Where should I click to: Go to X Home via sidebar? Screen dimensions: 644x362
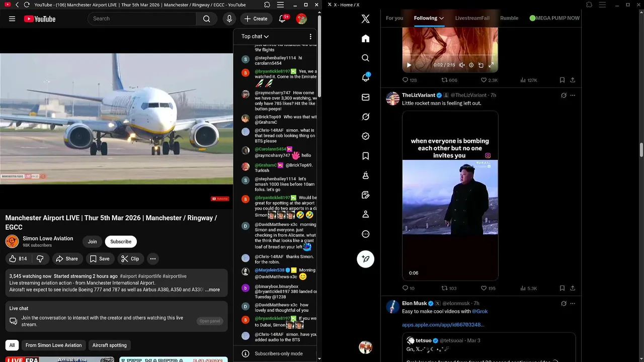click(366, 39)
